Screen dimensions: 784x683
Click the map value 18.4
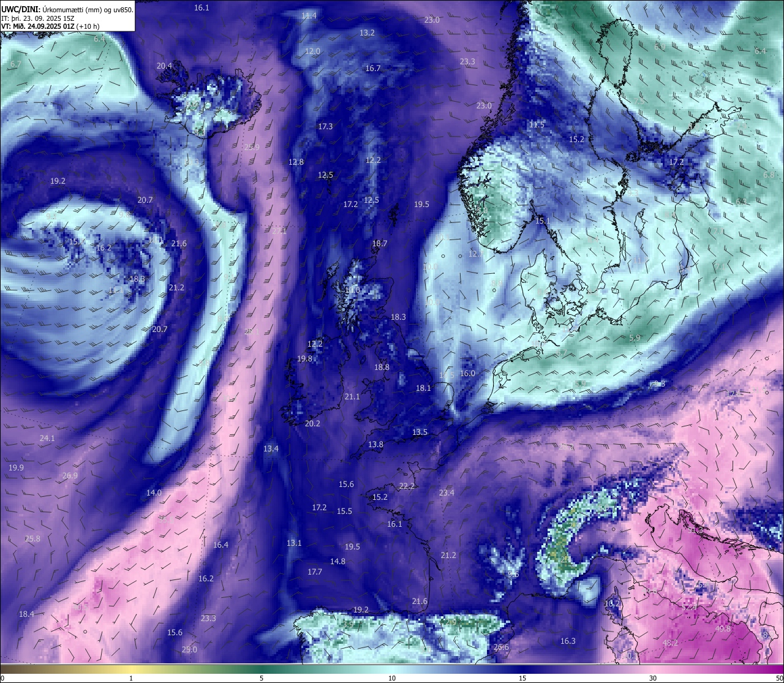(26, 614)
